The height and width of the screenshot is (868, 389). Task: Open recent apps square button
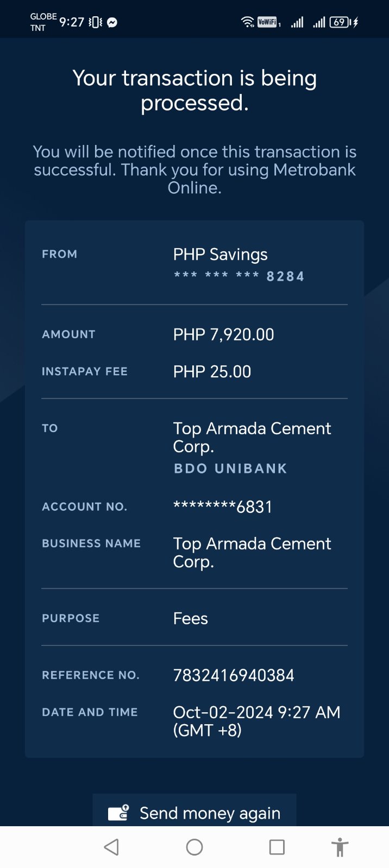pyautogui.click(x=277, y=847)
